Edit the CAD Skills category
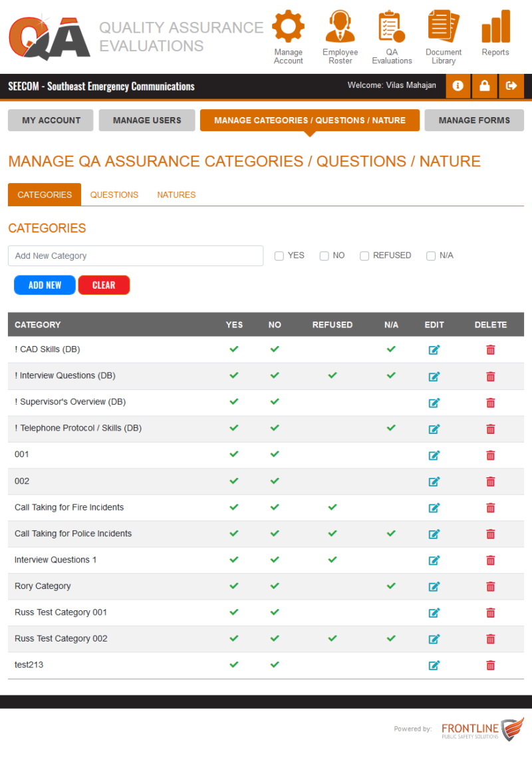 [x=434, y=349]
